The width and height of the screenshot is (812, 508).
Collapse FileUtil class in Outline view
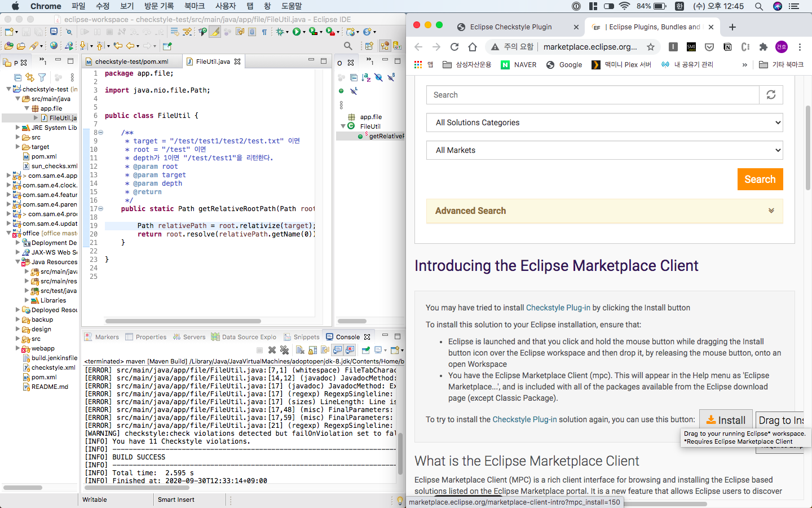point(343,126)
